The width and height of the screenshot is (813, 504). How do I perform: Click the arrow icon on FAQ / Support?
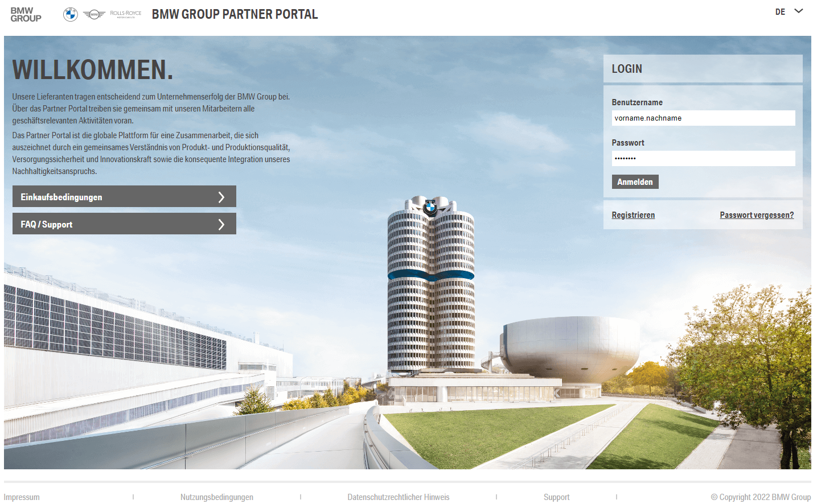pos(221,224)
